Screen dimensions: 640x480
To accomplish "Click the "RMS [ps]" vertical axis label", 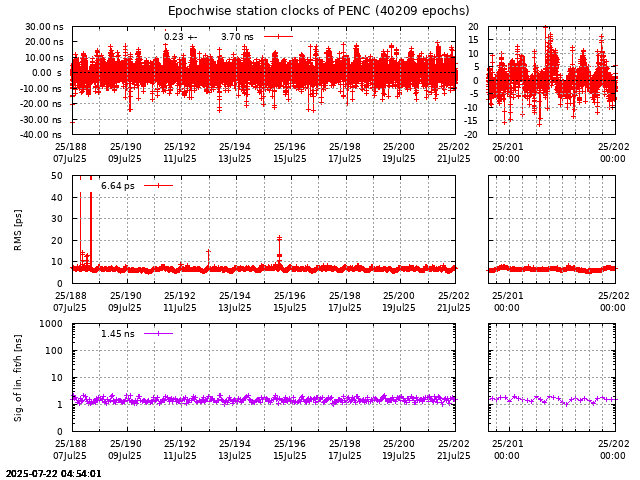I will click(x=18, y=230).
